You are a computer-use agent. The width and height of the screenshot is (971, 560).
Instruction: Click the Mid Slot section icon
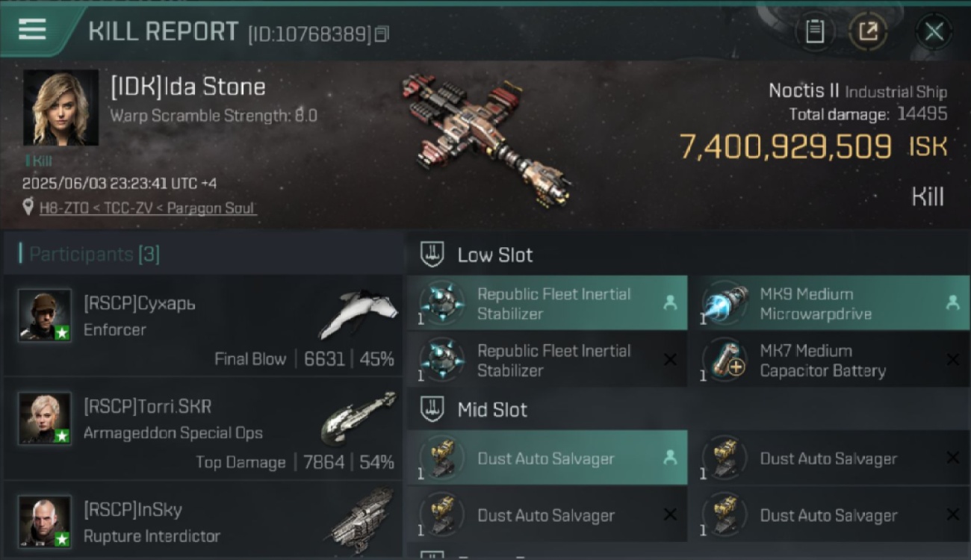pyautogui.click(x=432, y=409)
